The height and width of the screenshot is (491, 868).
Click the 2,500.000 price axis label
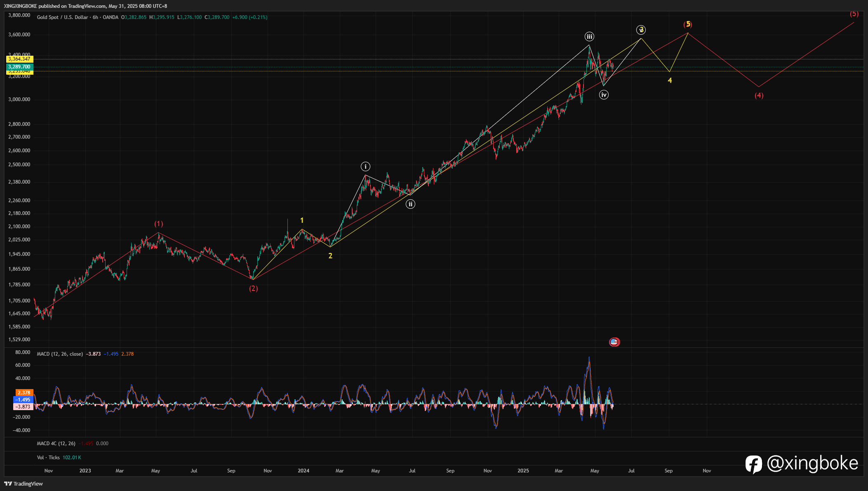(19, 165)
